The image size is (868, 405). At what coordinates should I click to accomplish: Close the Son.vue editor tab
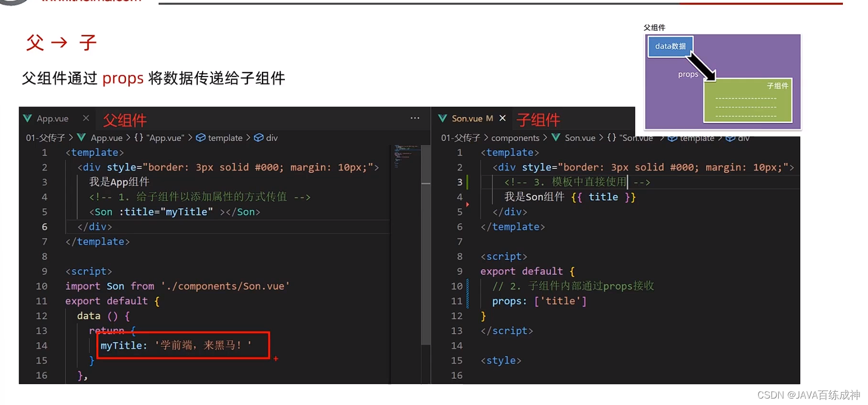point(502,118)
